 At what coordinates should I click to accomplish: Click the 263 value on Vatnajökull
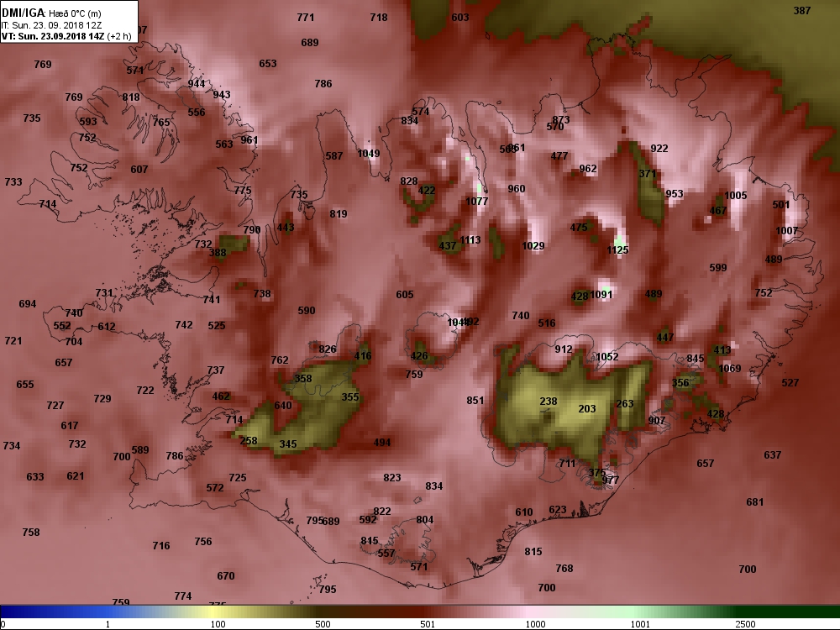(x=625, y=403)
